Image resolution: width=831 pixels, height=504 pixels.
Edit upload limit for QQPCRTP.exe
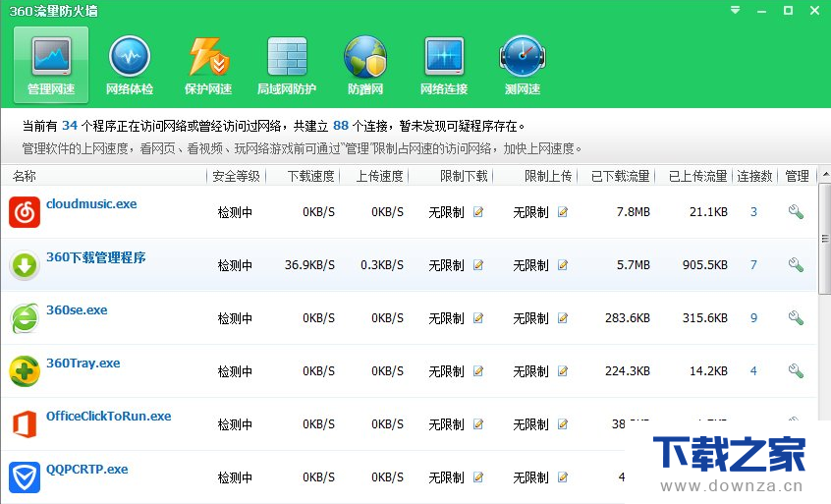coord(563,476)
